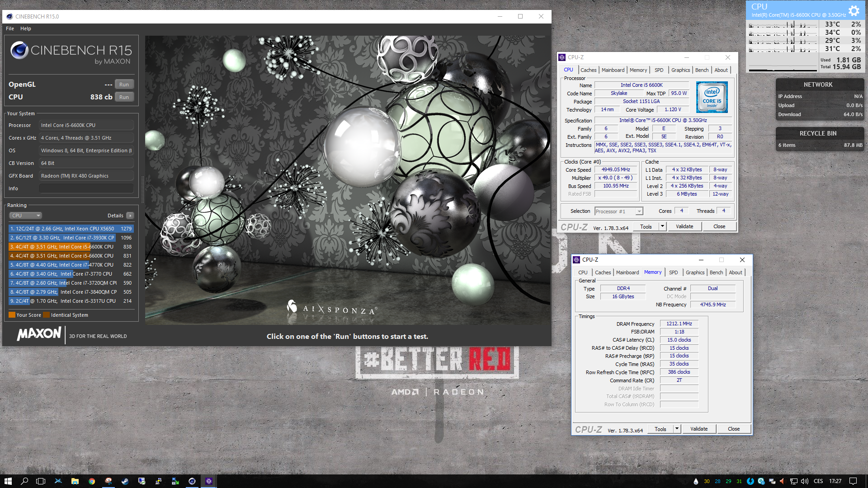Viewport: 868px width, 488px height.
Task: Open the Snipping Tool taskbar icon
Action: (108, 481)
